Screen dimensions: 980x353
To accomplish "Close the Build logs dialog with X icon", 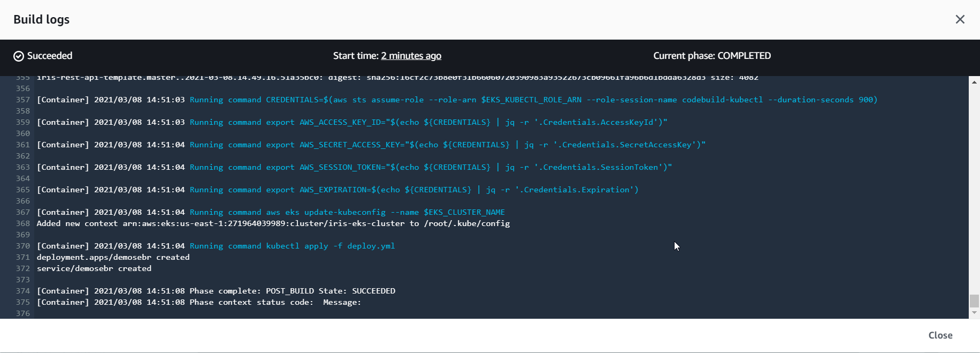I will pyautogui.click(x=960, y=19).
